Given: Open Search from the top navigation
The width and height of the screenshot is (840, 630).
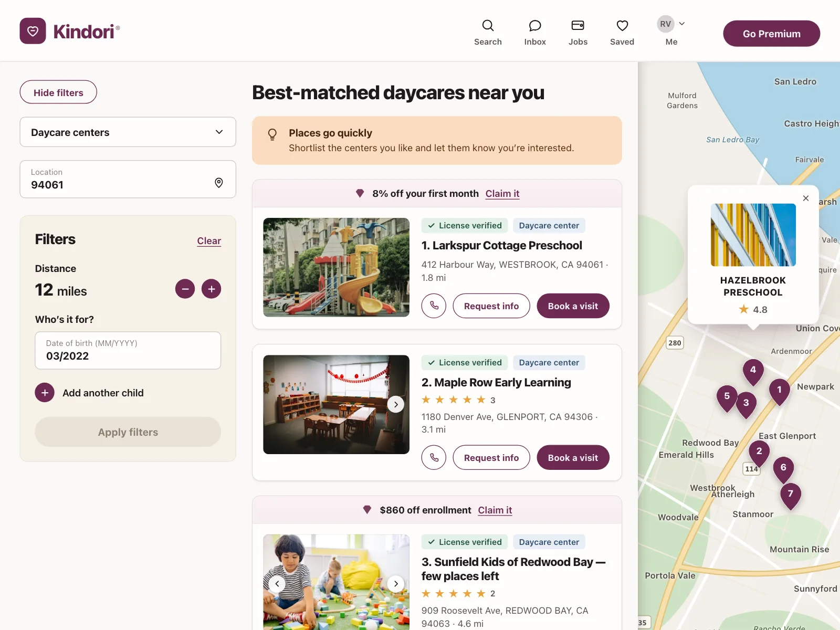Looking at the screenshot, I should pyautogui.click(x=488, y=33).
